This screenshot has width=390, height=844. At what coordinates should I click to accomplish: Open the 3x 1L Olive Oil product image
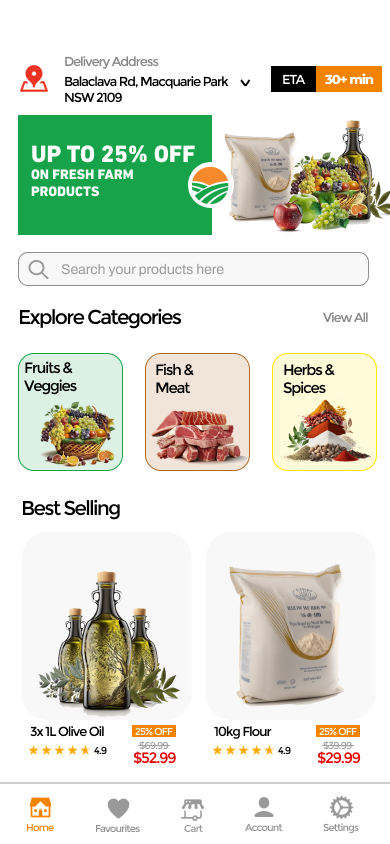coord(107,626)
